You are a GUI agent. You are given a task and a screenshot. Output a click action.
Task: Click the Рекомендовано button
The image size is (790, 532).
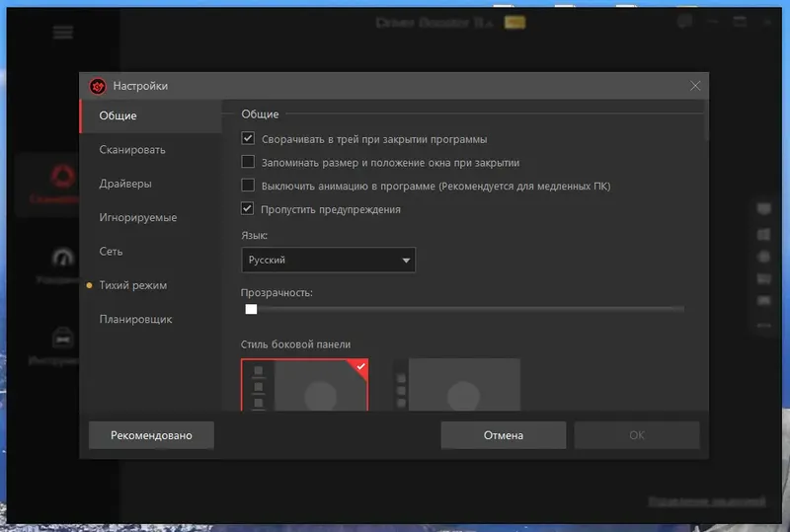(x=151, y=435)
